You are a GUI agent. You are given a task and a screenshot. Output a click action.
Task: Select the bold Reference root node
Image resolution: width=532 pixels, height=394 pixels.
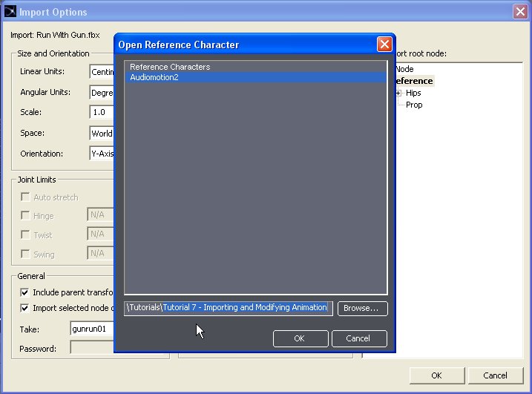[x=414, y=81]
